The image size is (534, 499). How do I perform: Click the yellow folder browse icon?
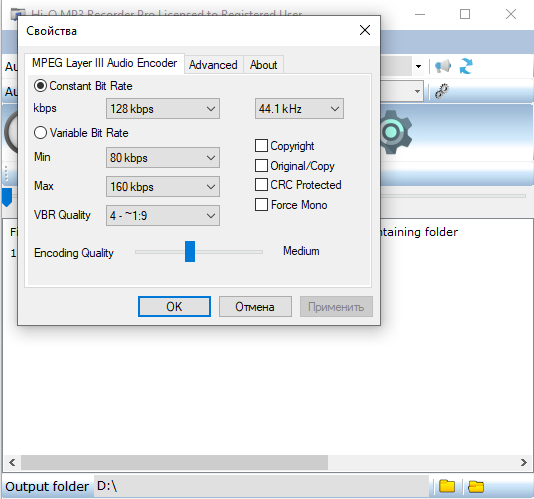(x=447, y=486)
